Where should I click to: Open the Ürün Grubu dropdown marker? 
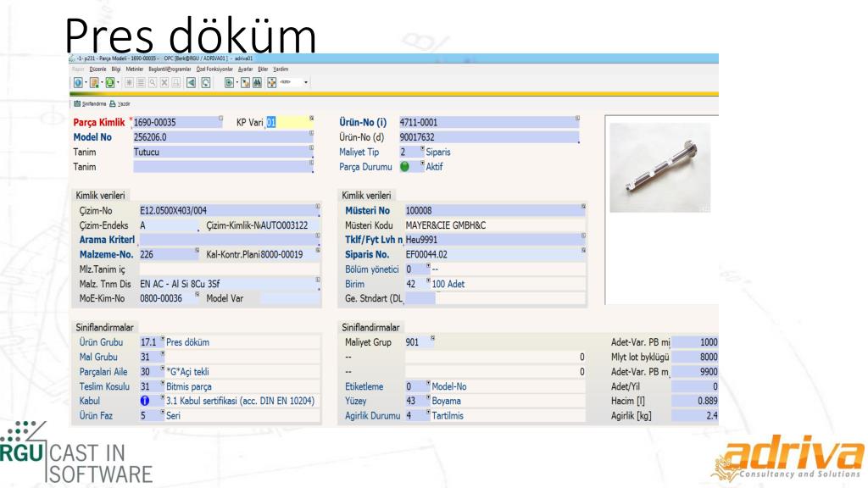pos(162,339)
